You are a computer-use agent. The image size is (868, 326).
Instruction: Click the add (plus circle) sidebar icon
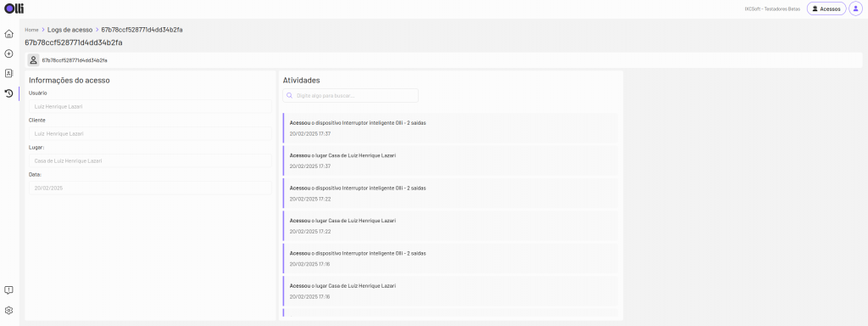tap(8, 53)
